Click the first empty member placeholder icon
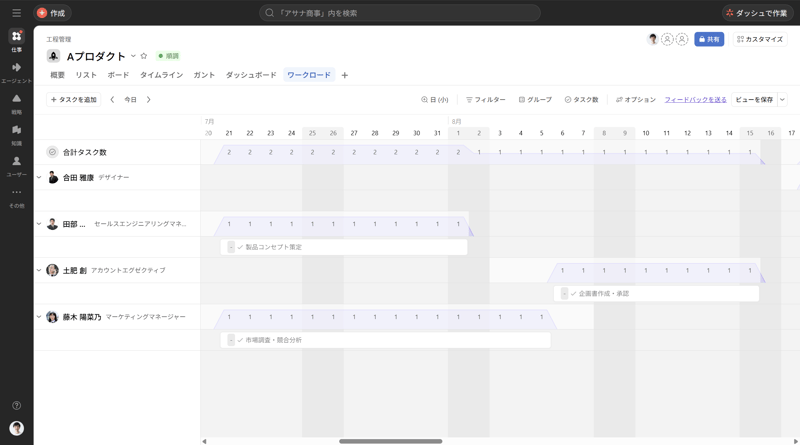This screenshot has height=445, width=800. tap(667, 39)
